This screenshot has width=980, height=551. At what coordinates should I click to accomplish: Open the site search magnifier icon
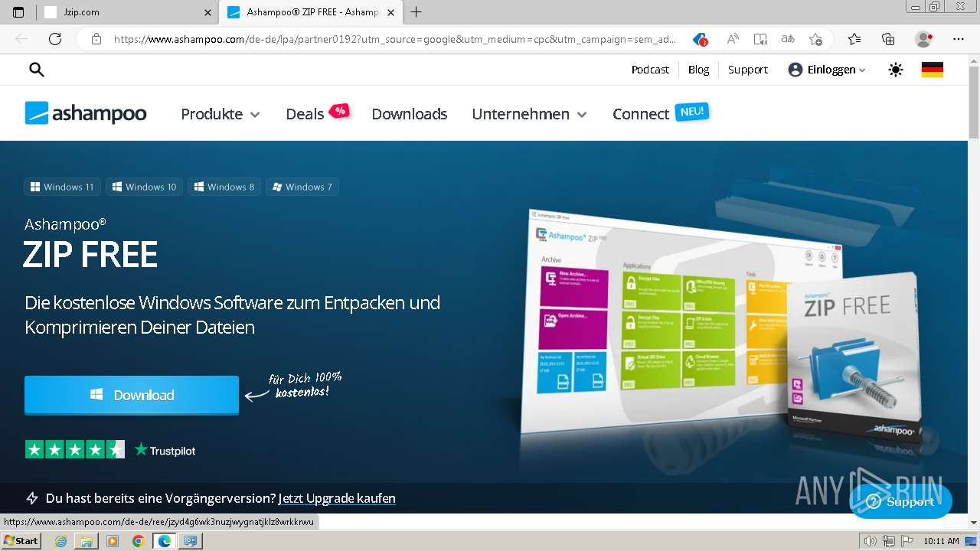[x=36, y=70]
